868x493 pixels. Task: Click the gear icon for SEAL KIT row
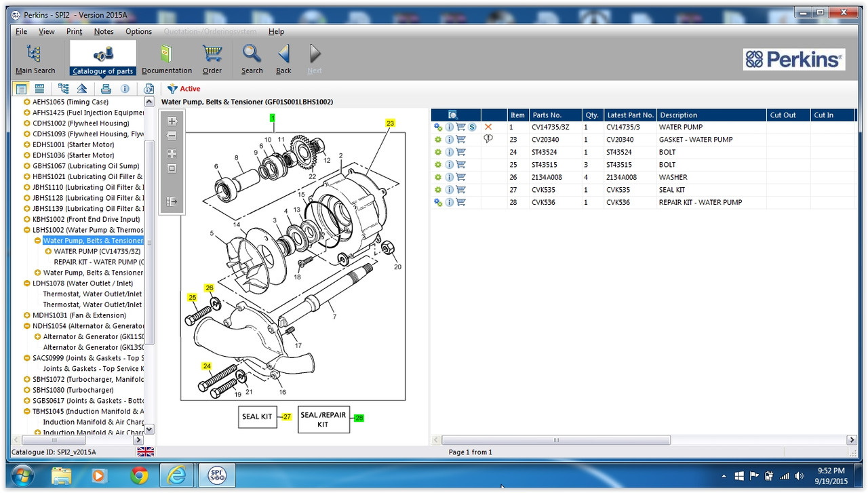click(438, 190)
